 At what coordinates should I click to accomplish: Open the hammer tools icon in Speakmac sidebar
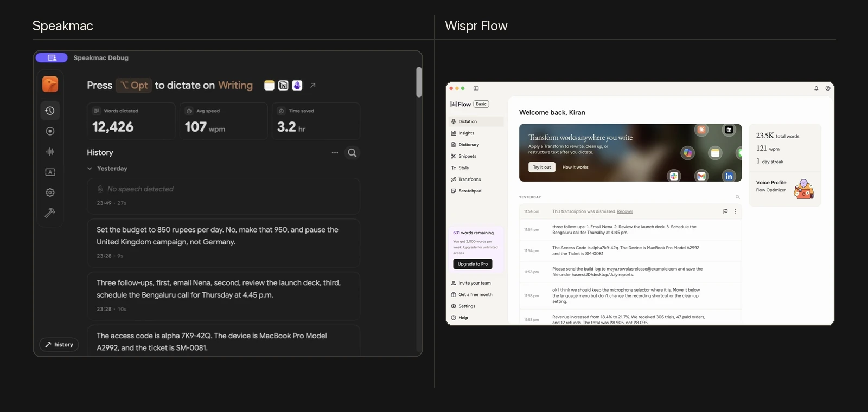50,213
